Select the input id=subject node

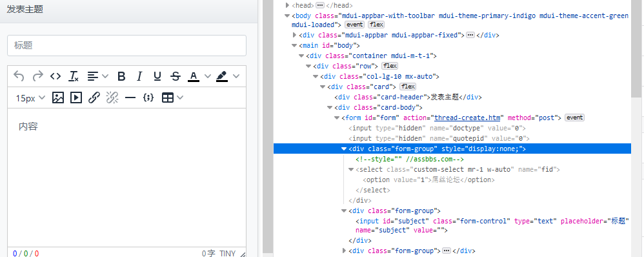[492, 225]
